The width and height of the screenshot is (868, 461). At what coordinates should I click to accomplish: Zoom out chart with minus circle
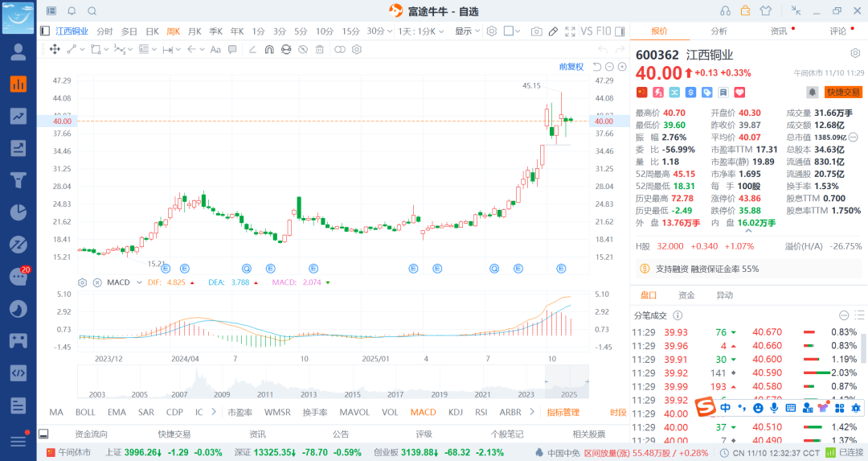tap(609, 67)
